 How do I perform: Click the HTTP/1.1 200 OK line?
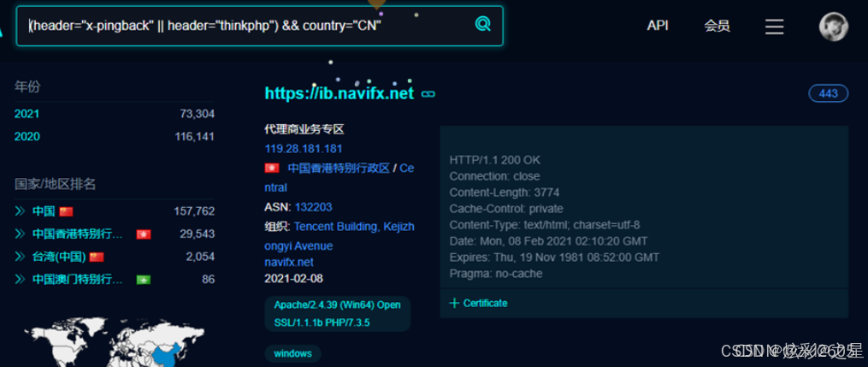[495, 160]
